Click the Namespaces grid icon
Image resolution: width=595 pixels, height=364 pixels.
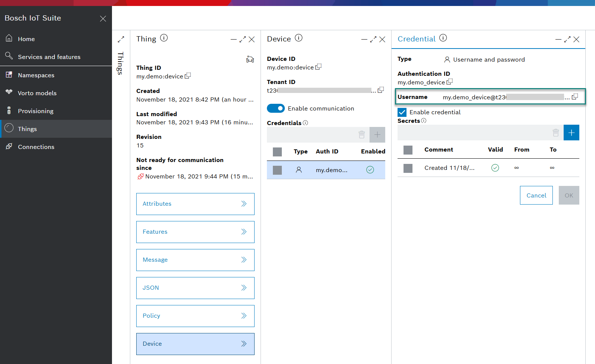tap(9, 75)
